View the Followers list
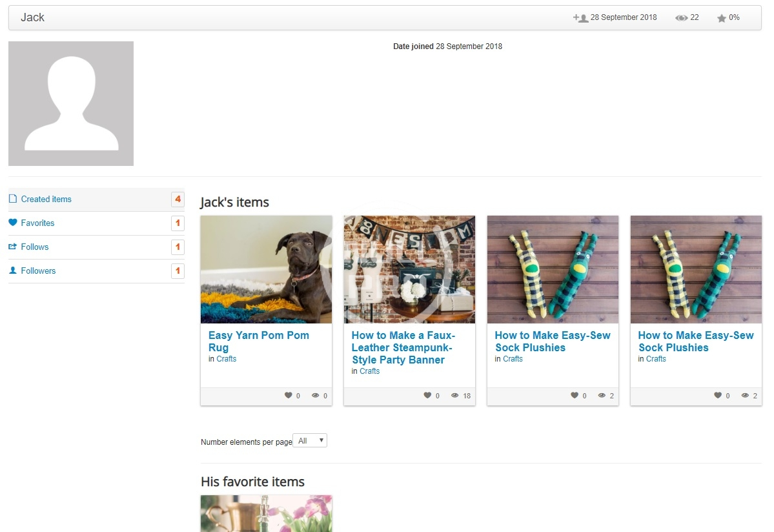774x532 pixels. point(38,271)
